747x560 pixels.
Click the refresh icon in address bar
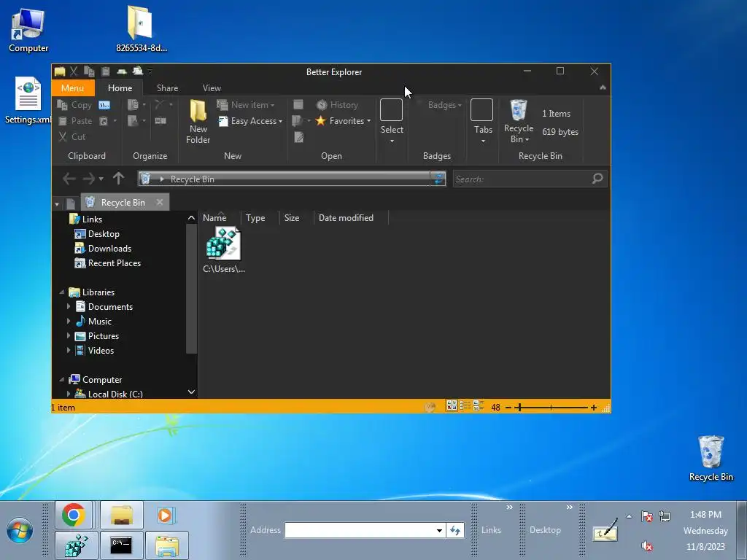click(x=438, y=179)
